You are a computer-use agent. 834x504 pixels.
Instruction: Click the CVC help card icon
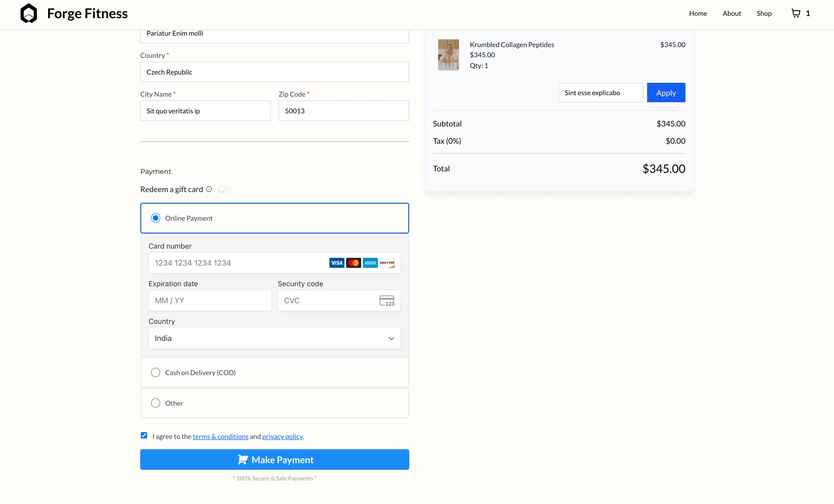[x=386, y=301]
